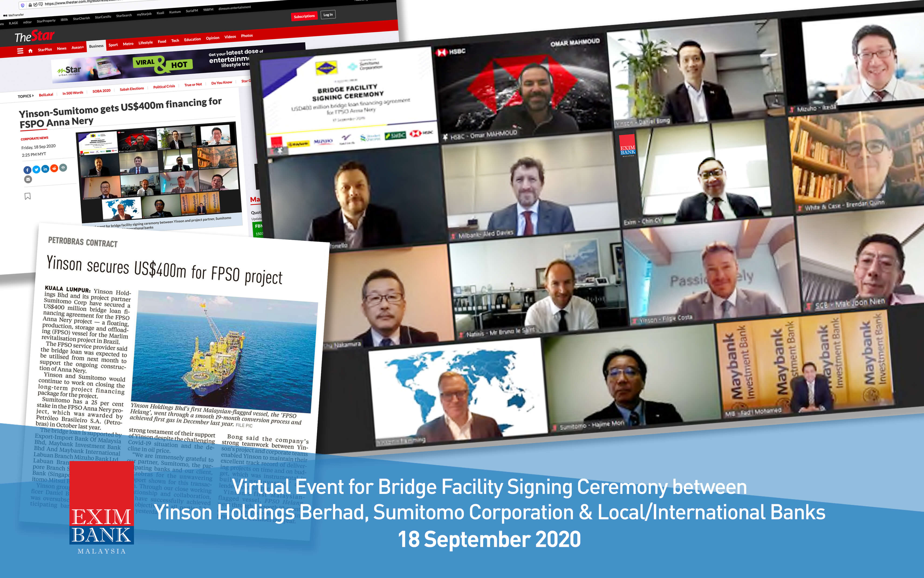The image size is (924, 578).
Task: Open the StarCherish link in the top bar
Action: coord(82,18)
